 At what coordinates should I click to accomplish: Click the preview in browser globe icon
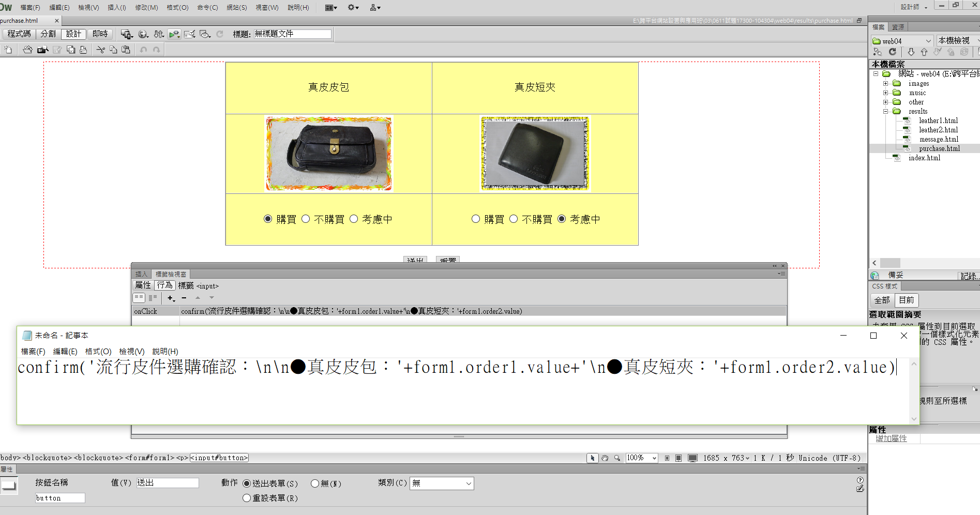click(x=143, y=34)
